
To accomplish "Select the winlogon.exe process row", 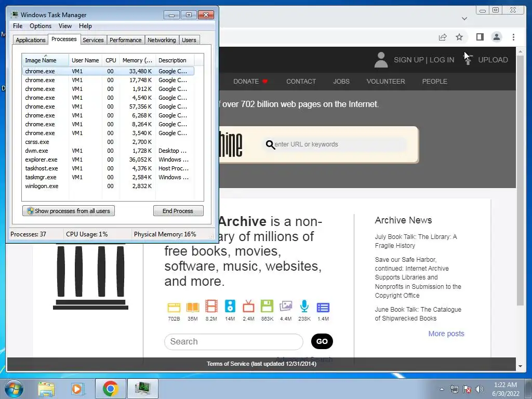I will click(108, 186).
